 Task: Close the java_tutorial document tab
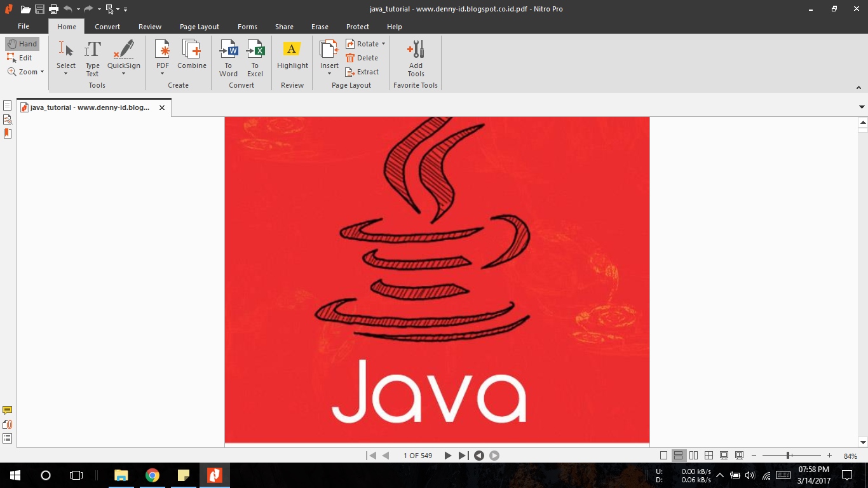[162, 108]
